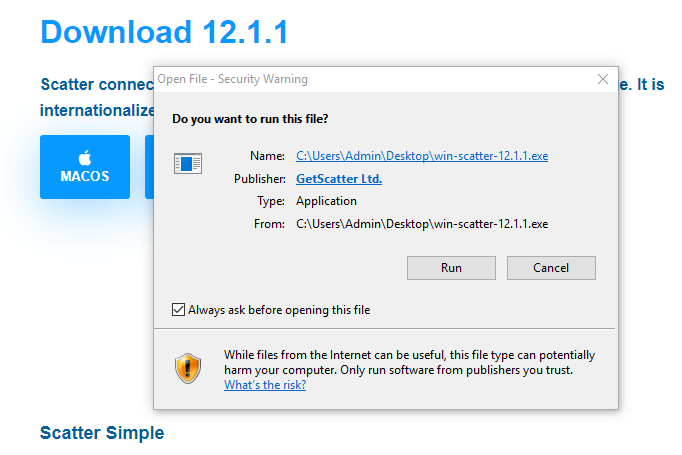682x455 pixels.
Task: Open the What's the risk? link
Action: 265,385
